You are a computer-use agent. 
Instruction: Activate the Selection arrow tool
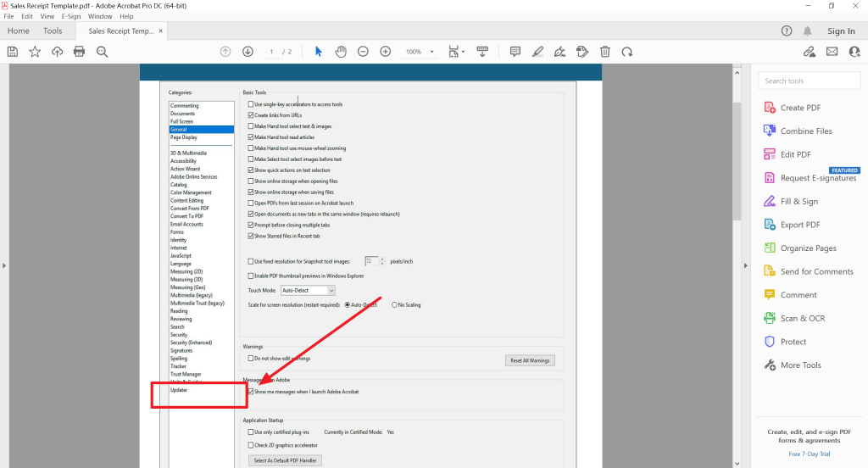pos(319,52)
